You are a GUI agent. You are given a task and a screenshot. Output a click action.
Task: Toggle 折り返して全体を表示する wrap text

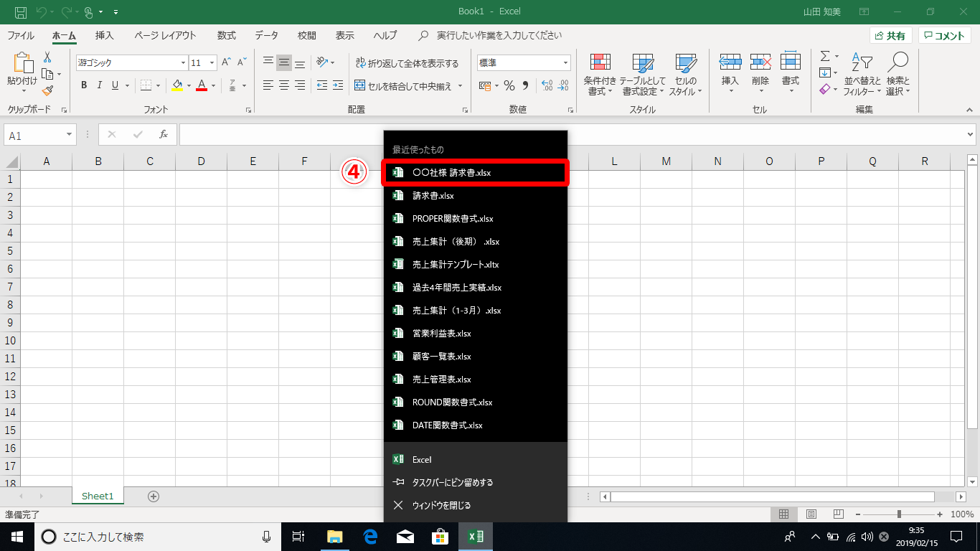[406, 62]
